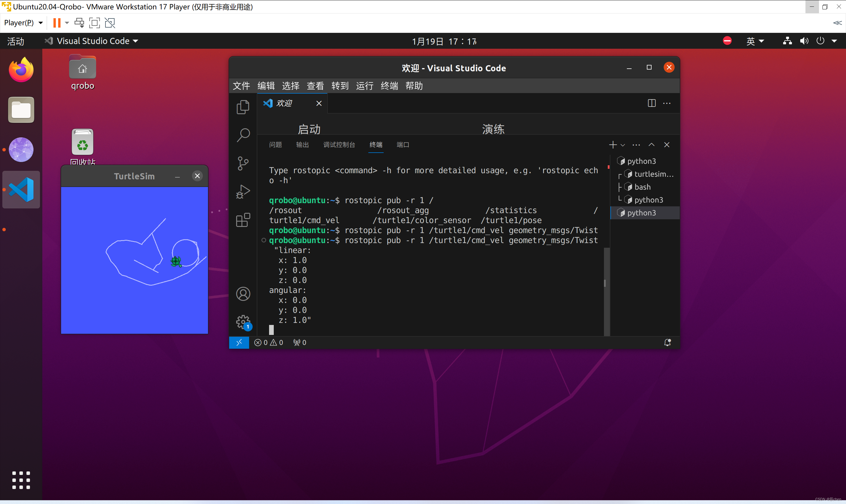Focus Visual Studio Code from the dock
The width and height of the screenshot is (846, 504).
[x=21, y=190]
